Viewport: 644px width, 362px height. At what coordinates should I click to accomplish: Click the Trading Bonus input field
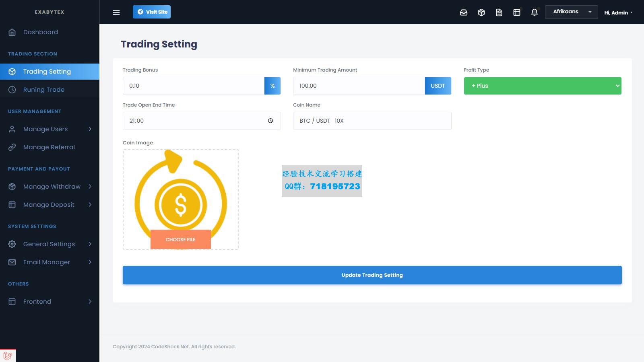194,86
